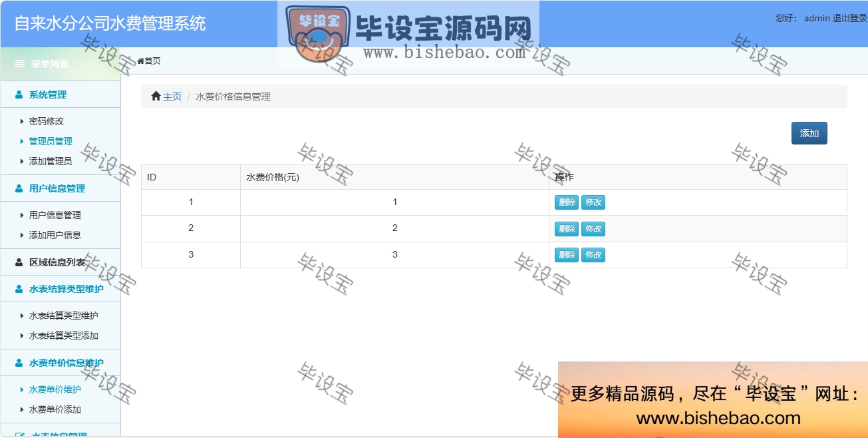This screenshot has width=868, height=438.
Task: Delete the row with ID 3
Action: coord(567,255)
